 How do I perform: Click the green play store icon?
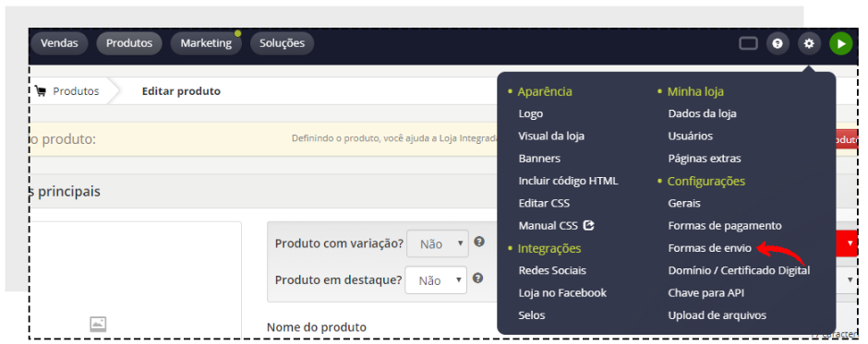841,43
